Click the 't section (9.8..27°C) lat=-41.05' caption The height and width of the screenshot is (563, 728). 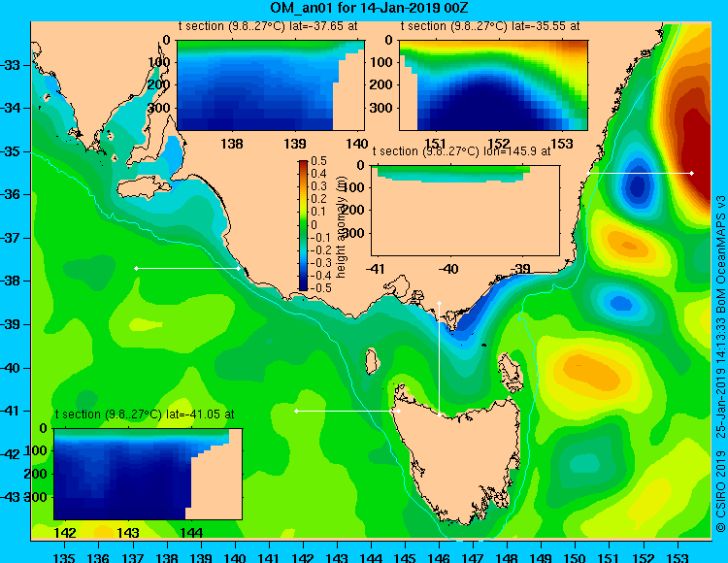coord(145,414)
